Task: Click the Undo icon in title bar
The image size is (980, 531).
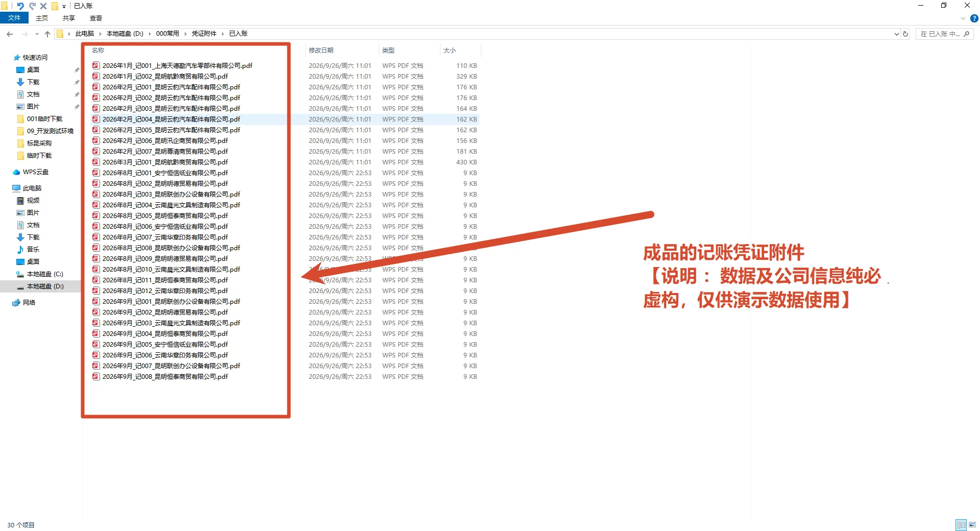Action: tap(20, 6)
